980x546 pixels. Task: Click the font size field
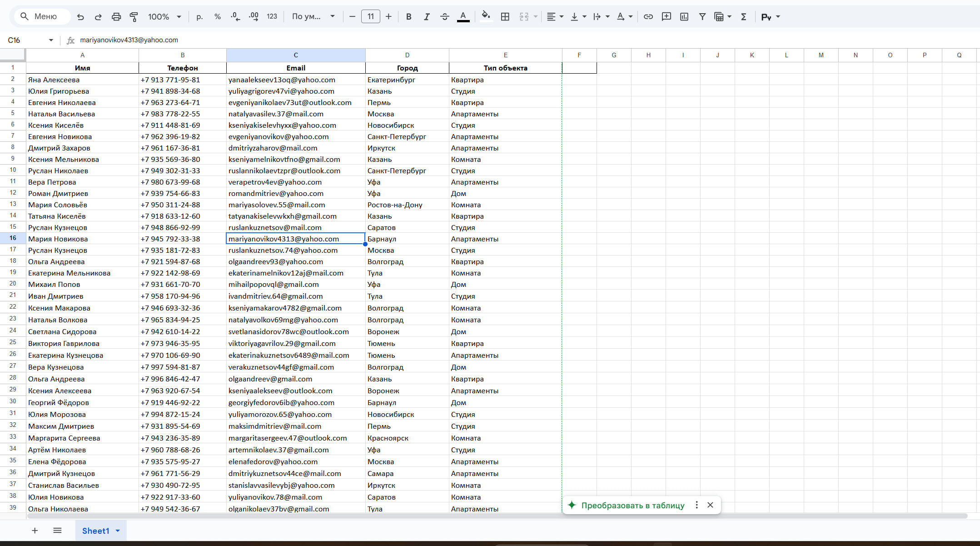(371, 17)
